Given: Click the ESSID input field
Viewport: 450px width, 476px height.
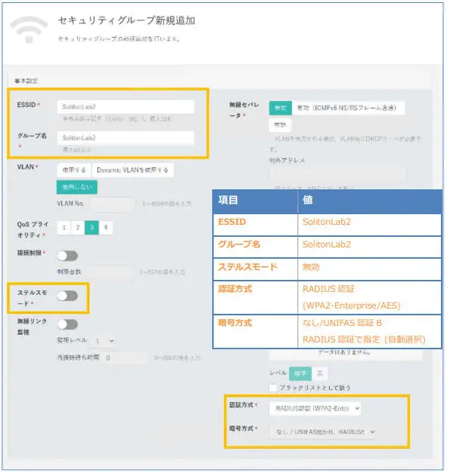Looking at the screenshot, I should (125, 107).
